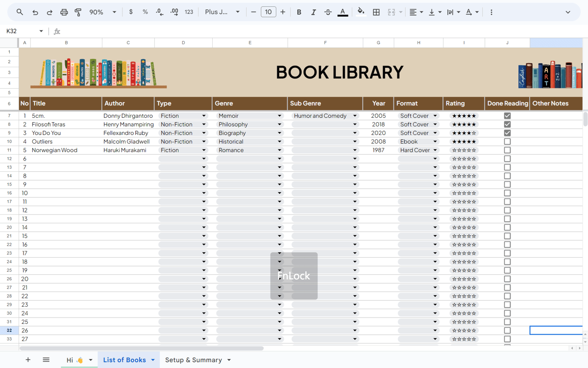Check Done Reading for Norwegian Wood

507,150
